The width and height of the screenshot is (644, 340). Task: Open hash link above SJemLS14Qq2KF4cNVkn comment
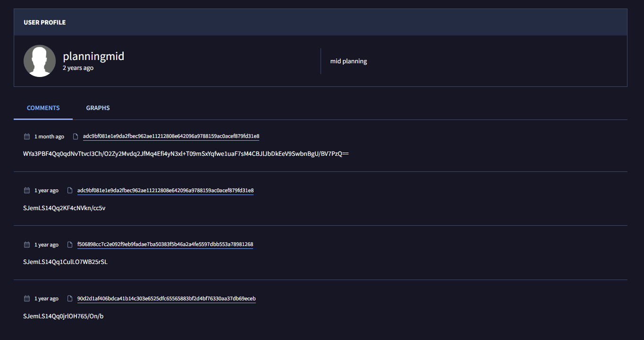point(165,191)
